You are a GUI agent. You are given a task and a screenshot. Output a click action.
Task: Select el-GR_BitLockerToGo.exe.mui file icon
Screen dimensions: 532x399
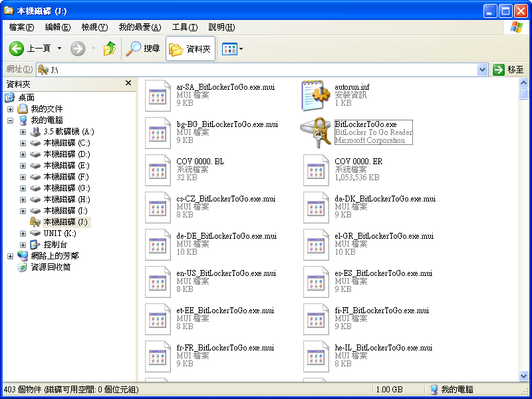pyautogui.click(x=316, y=245)
